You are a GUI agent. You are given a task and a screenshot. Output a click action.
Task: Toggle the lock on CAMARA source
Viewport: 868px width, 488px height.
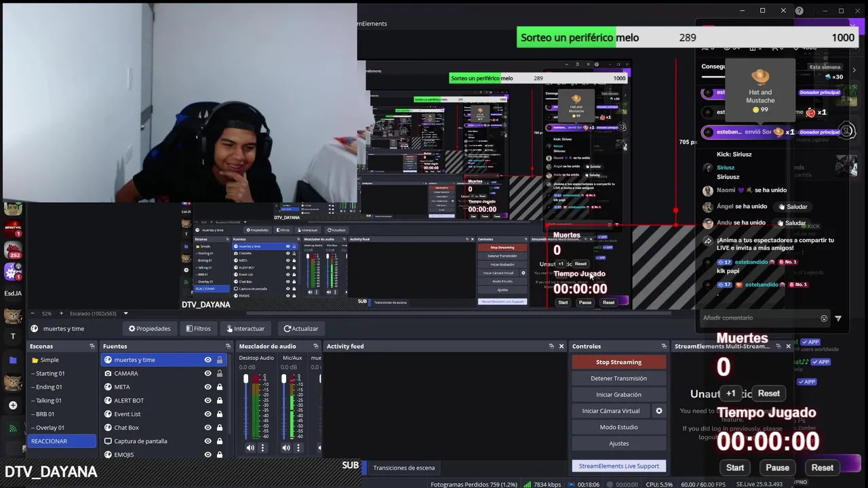[220, 373]
